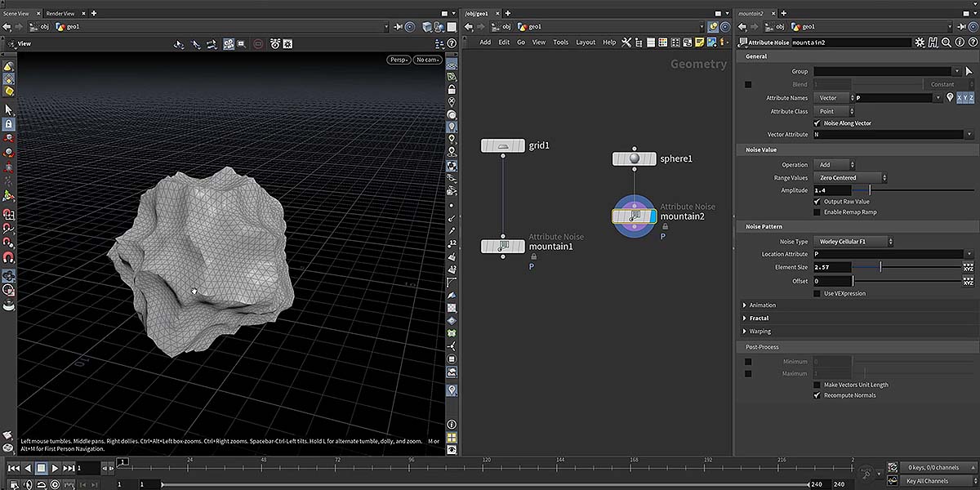Click Amplitude slider track
This screenshot has height=490, width=980.
915,190
